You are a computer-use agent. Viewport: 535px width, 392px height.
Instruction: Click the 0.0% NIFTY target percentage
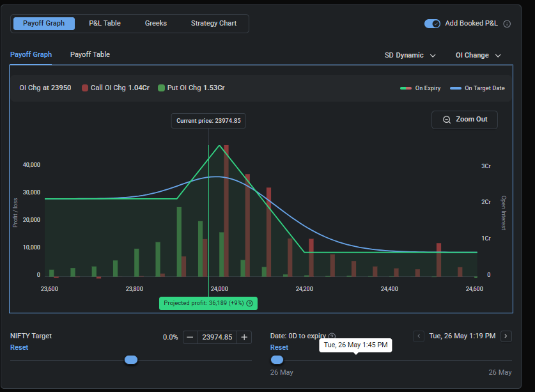point(170,338)
